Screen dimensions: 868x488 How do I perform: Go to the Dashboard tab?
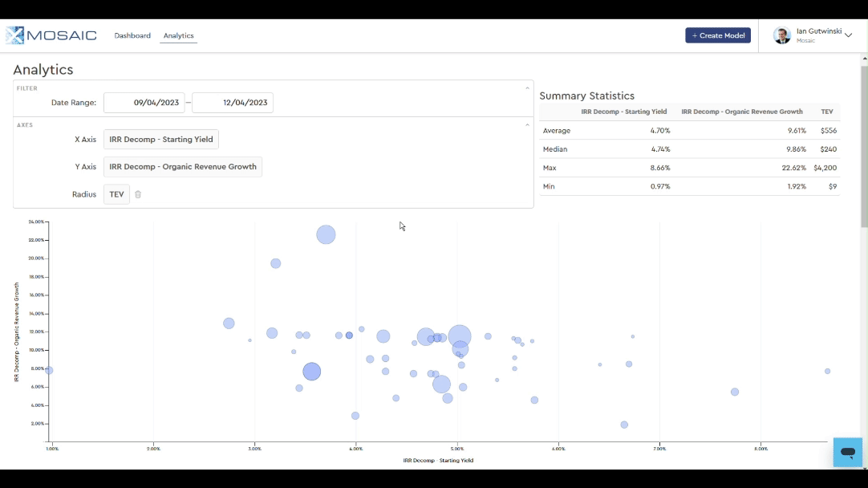pyautogui.click(x=132, y=35)
